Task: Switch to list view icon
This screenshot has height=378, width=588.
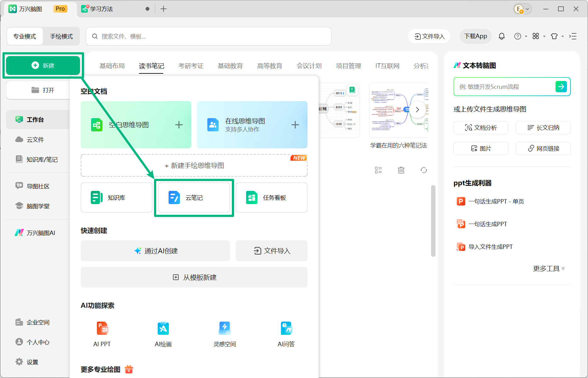Action: 378,170
